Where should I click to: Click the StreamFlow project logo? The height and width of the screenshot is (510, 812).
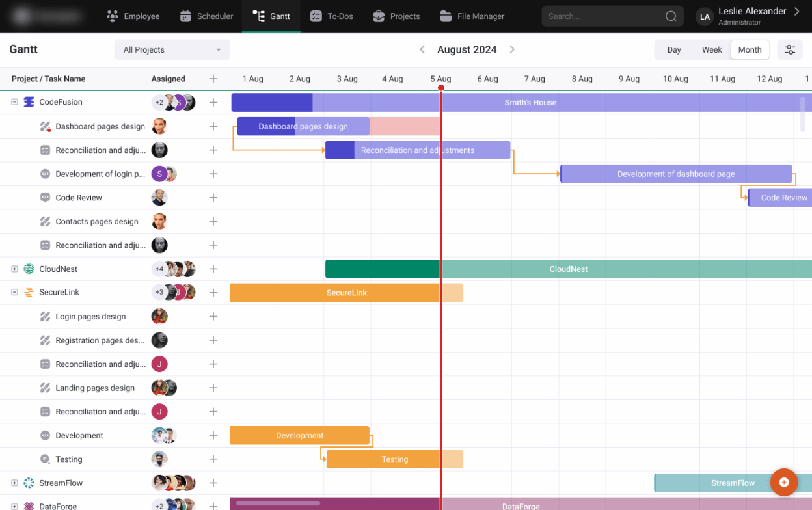[x=29, y=483]
